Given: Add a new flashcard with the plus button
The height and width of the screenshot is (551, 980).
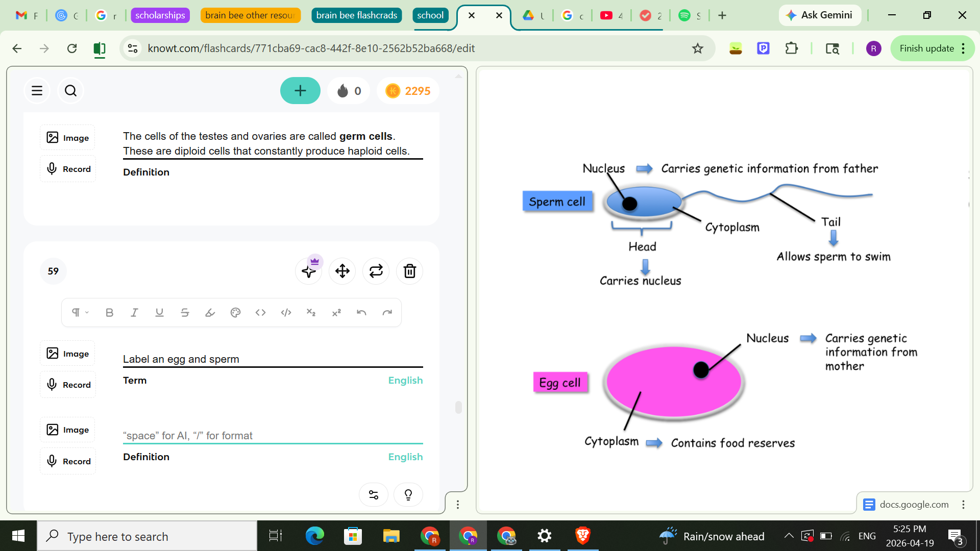Looking at the screenshot, I should pos(300,90).
